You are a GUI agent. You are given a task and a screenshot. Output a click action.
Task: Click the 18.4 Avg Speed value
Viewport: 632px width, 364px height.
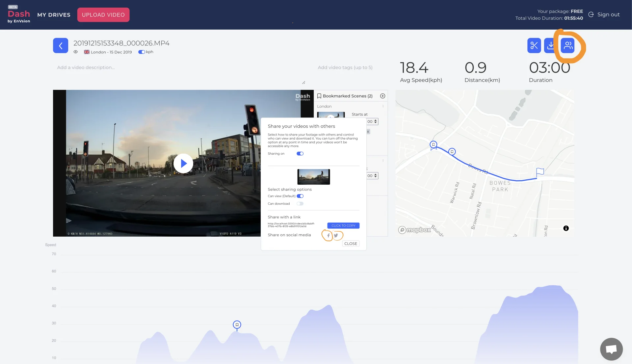[414, 68]
